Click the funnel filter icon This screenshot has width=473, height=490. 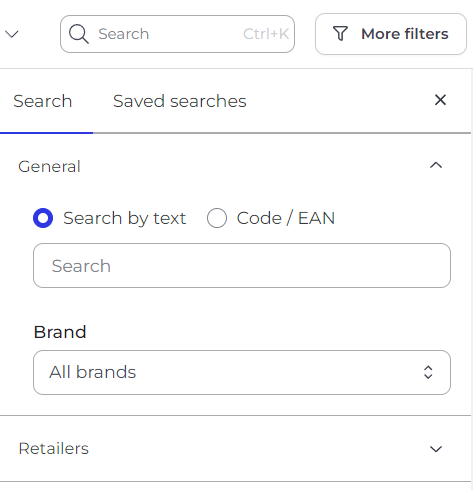point(340,34)
